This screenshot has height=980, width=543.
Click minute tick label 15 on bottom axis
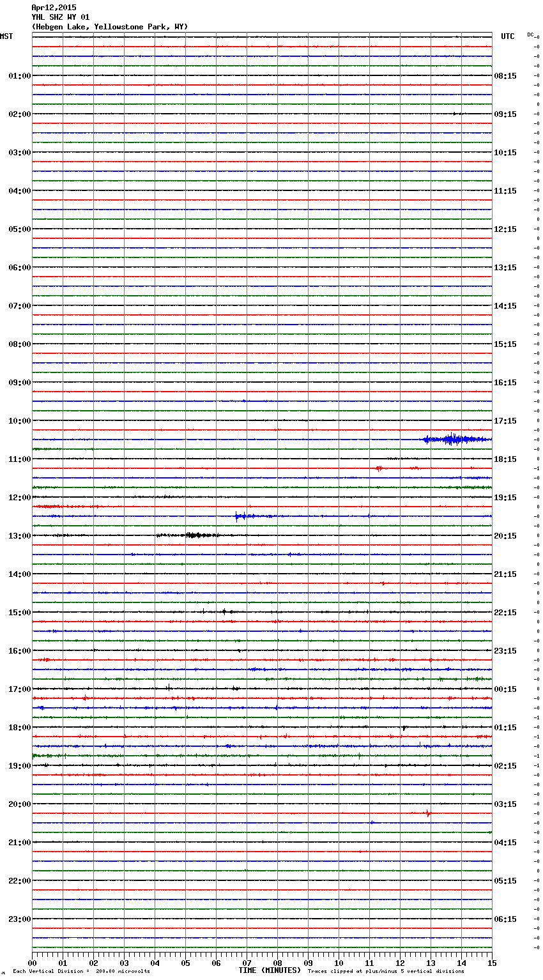(x=492, y=963)
